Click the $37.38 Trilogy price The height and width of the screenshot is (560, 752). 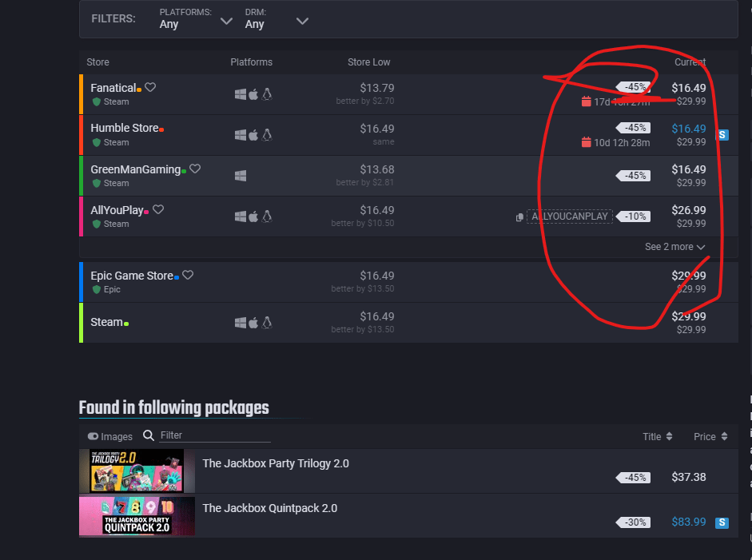tap(689, 477)
